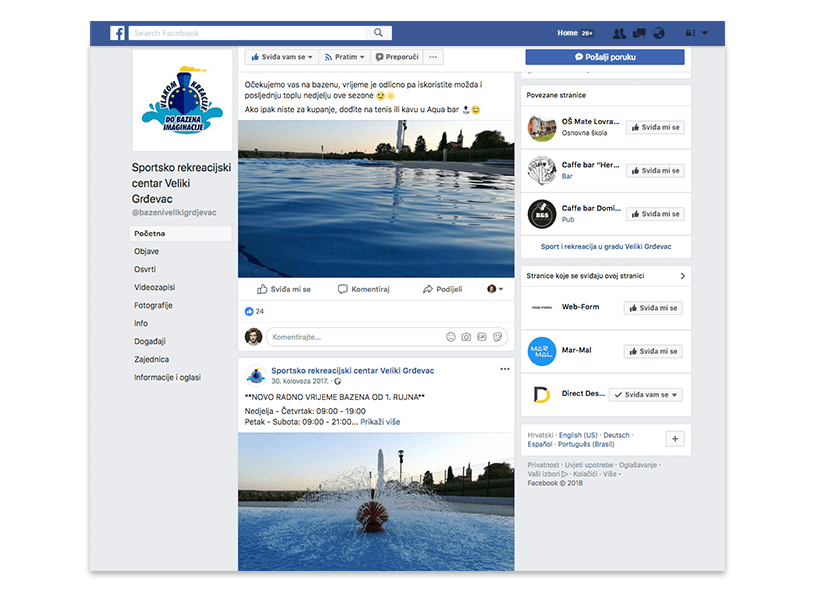This screenshot has height=600, width=815.
Task: Click the plus button for more languages
Action: [x=675, y=439]
